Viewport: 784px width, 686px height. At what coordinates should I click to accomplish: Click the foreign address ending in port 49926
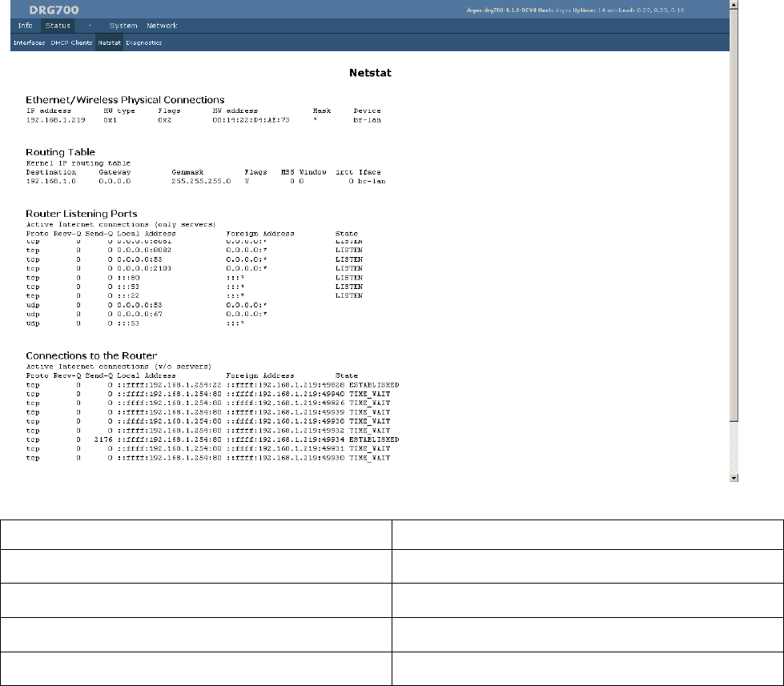click(285, 403)
